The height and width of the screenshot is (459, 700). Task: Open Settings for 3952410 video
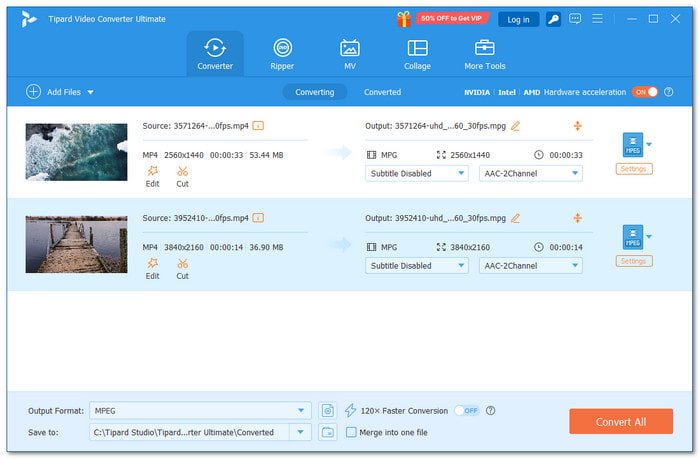pos(633,261)
